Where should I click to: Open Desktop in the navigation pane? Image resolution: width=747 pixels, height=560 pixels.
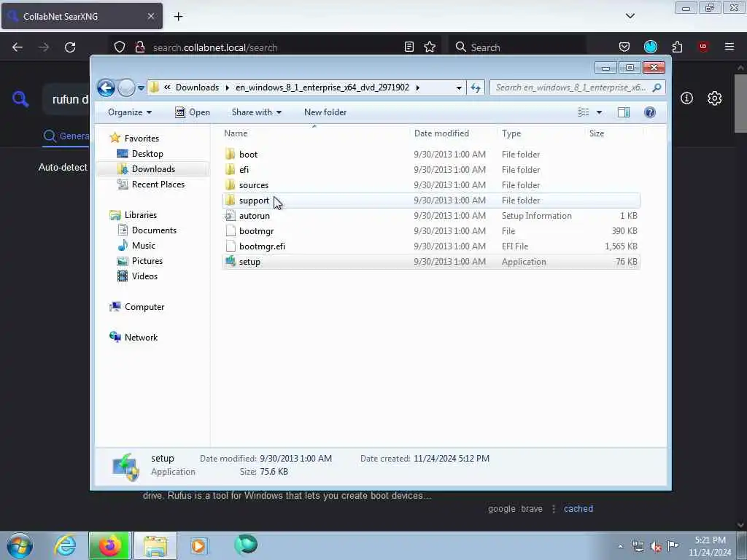(147, 154)
